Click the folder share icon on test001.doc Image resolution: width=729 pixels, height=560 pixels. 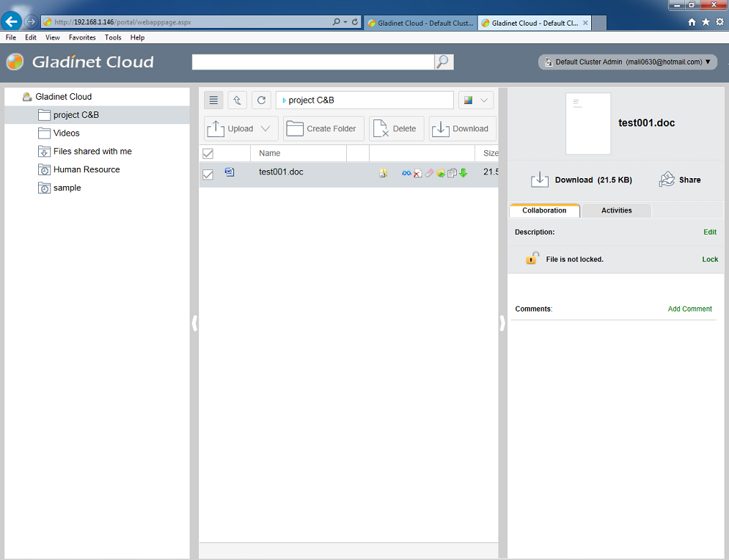coord(440,173)
